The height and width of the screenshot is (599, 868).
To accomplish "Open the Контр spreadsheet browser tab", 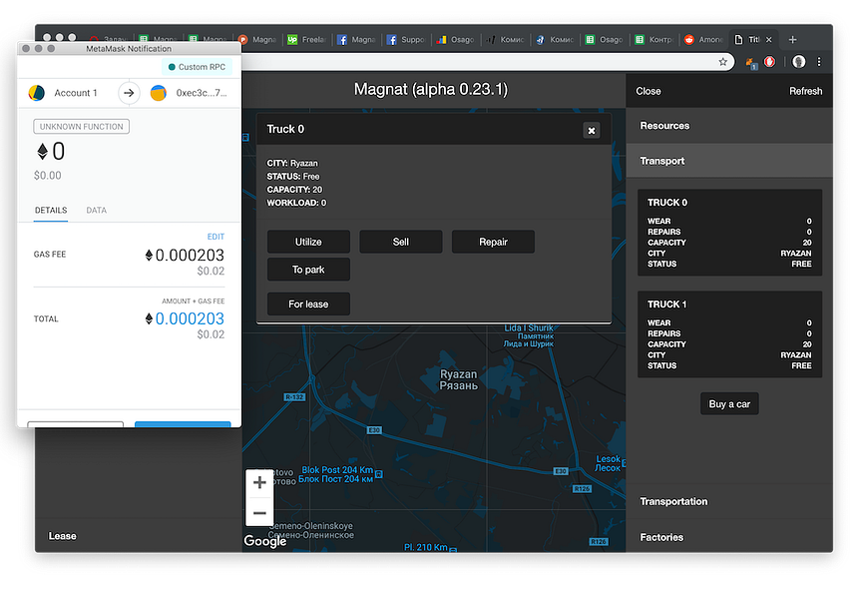I will [653, 39].
